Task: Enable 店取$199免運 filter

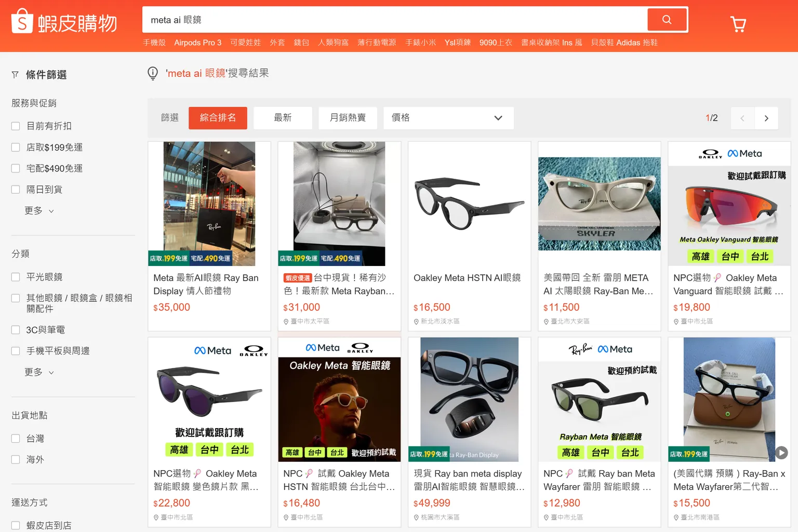Action: pyautogui.click(x=16, y=148)
